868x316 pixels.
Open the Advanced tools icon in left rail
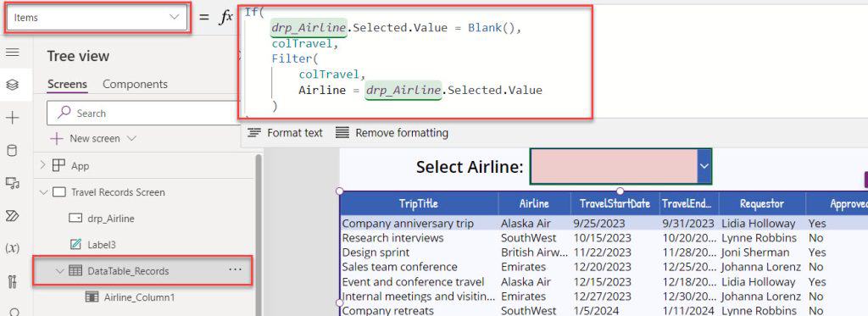12,281
